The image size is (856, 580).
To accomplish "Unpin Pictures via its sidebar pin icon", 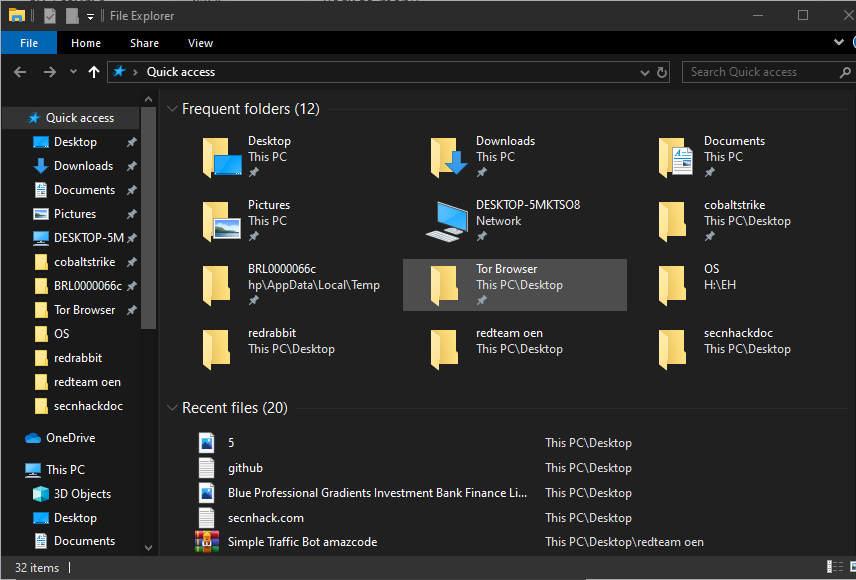I will 132,214.
